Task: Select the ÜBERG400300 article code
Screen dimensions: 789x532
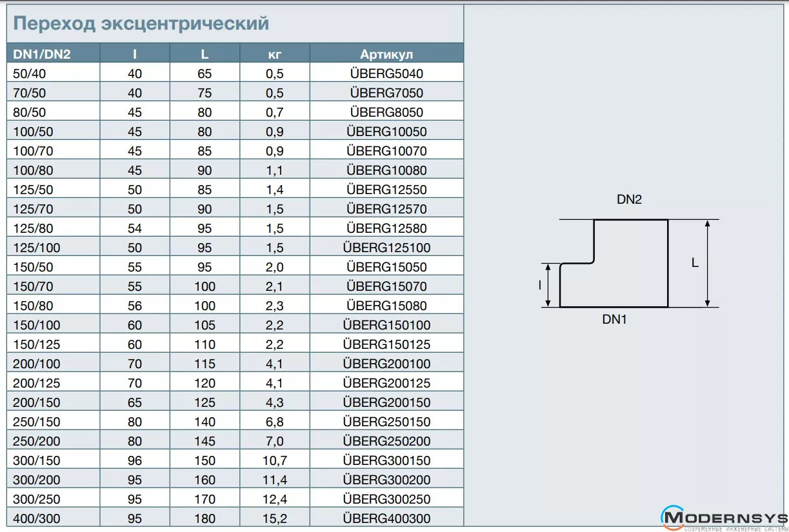Action: (x=386, y=518)
